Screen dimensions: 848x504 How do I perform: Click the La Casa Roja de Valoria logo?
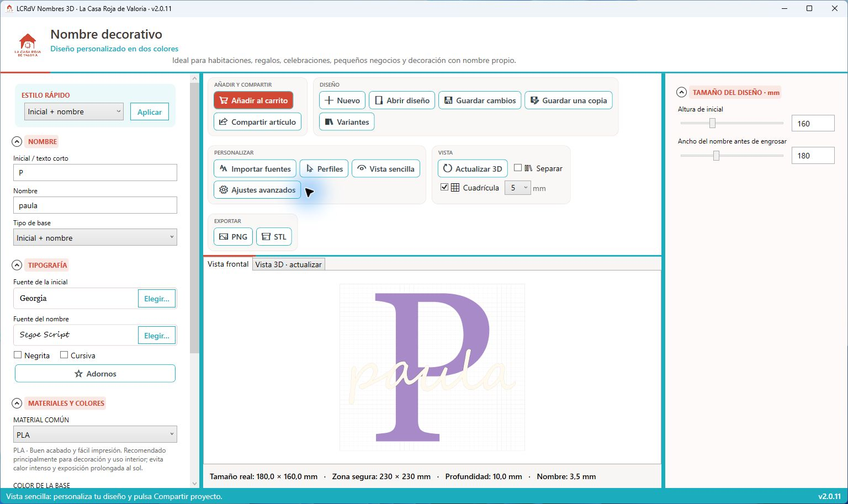click(28, 45)
